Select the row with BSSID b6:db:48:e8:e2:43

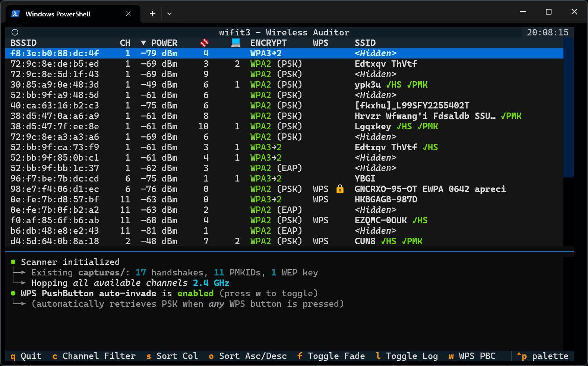click(x=284, y=231)
